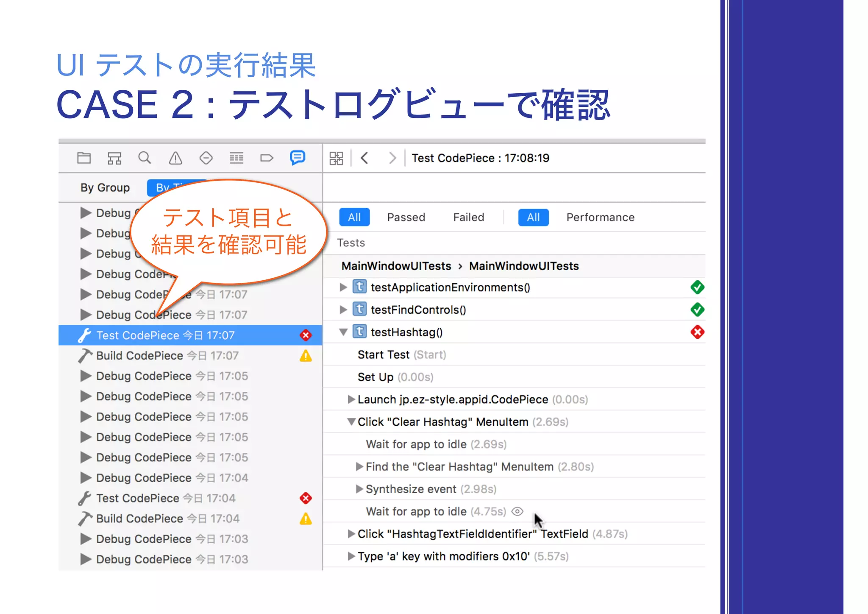Viewport: 868px width, 614px height.
Task: Open the Debug navigator lines icon
Action: pyautogui.click(x=236, y=158)
